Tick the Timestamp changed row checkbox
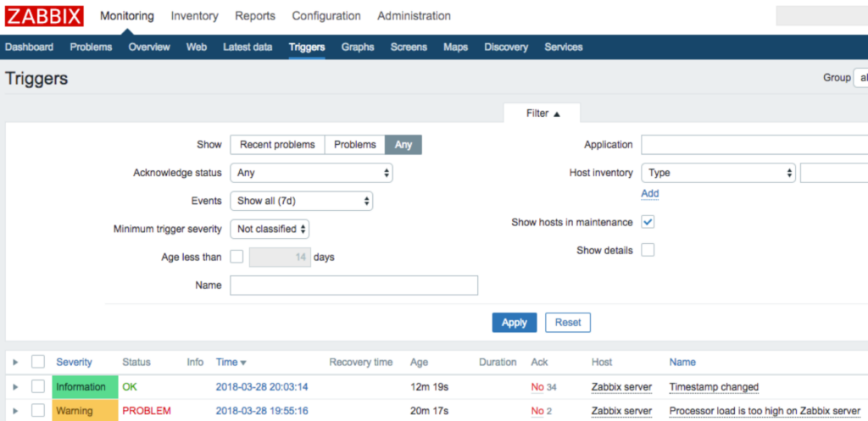This screenshot has width=868, height=421. pos(37,386)
